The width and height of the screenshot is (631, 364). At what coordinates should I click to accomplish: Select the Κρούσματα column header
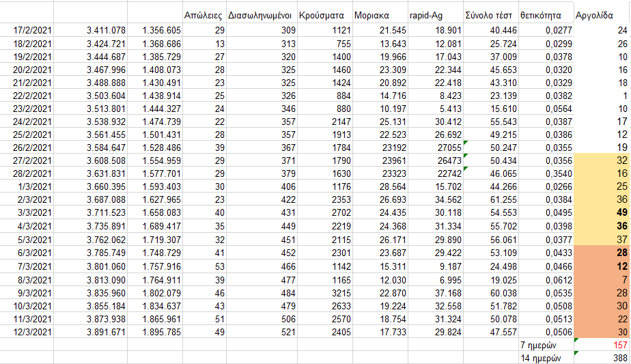(325, 15)
